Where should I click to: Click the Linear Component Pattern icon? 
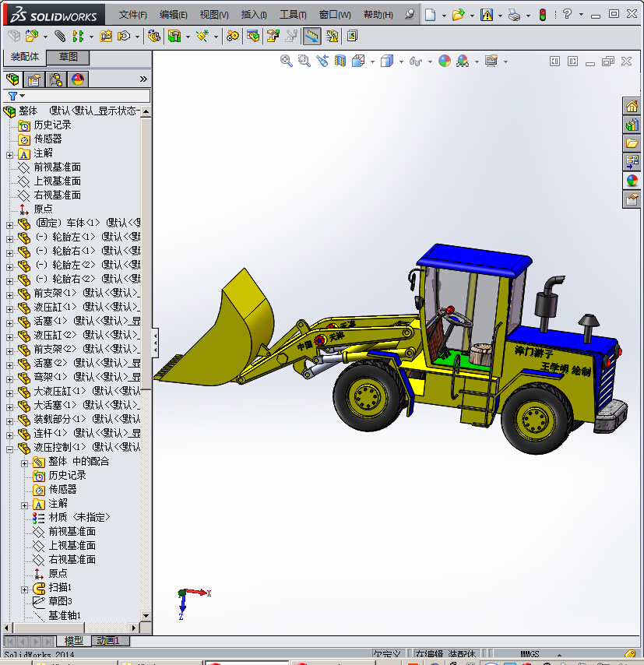78,36
